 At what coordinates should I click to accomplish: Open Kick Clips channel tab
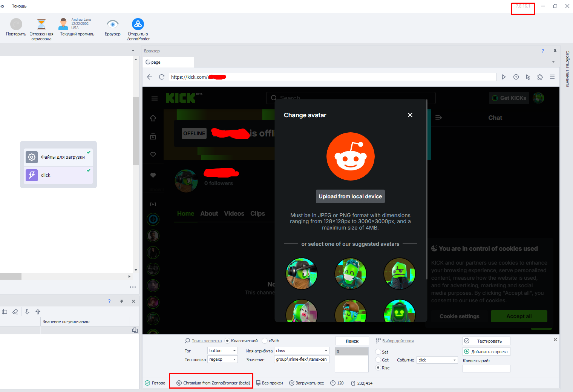point(257,213)
